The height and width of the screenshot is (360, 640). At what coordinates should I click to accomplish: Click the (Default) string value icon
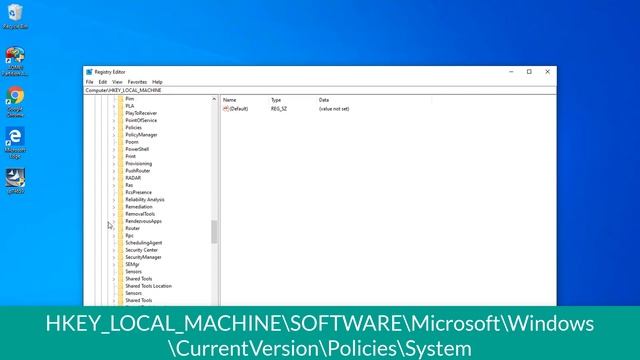pyautogui.click(x=226, y=109)
